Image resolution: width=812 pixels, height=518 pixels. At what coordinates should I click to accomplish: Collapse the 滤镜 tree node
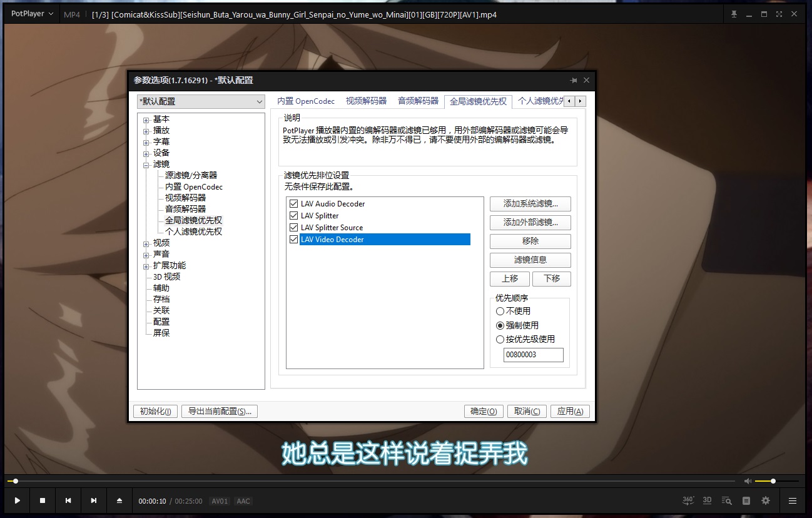(x=146, y=165)
